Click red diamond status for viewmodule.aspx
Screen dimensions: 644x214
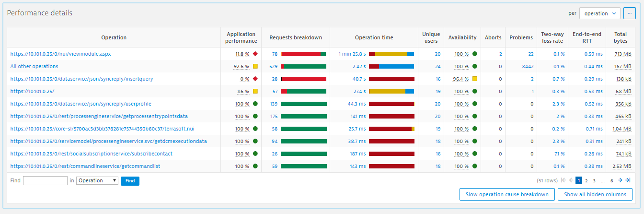click(255, 54)
